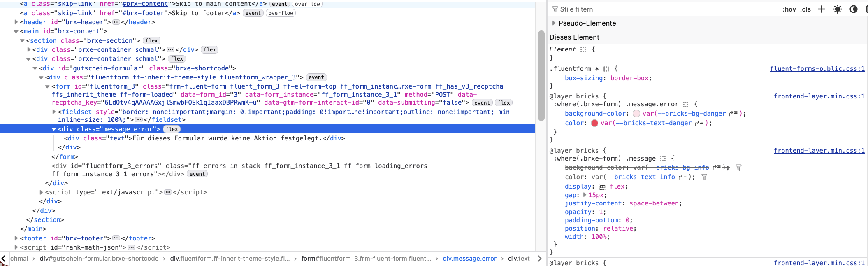
Task: Toggle flex badge on div.message.error row
Action: click(x=172, y=129)
